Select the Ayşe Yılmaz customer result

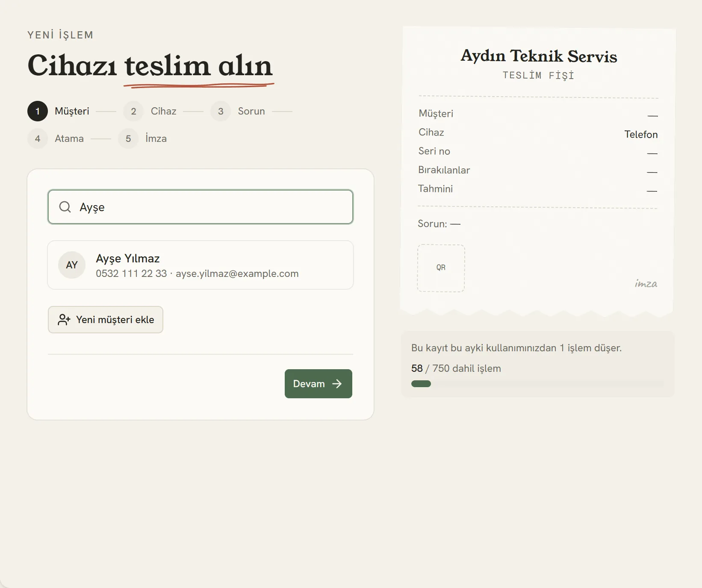[201, 265]
